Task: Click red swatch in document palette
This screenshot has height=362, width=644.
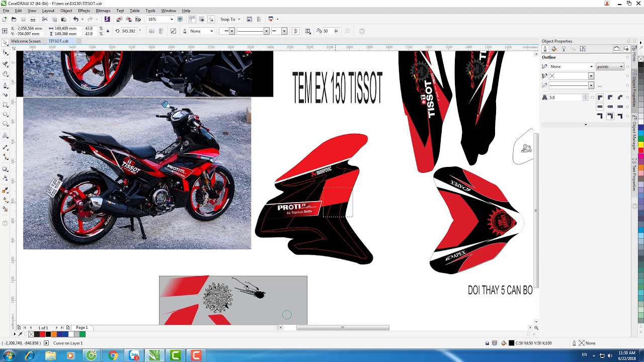Action: (x=42, y=334)
